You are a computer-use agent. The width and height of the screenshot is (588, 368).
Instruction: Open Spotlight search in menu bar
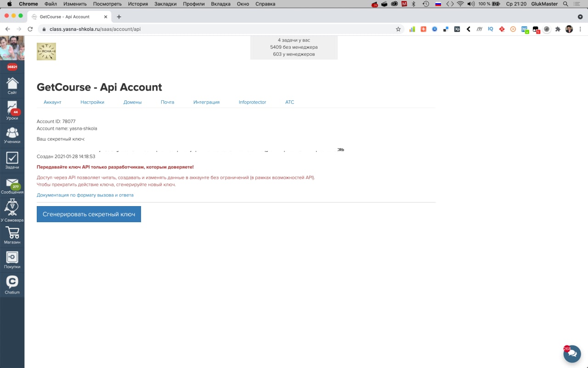coord(565,4)
